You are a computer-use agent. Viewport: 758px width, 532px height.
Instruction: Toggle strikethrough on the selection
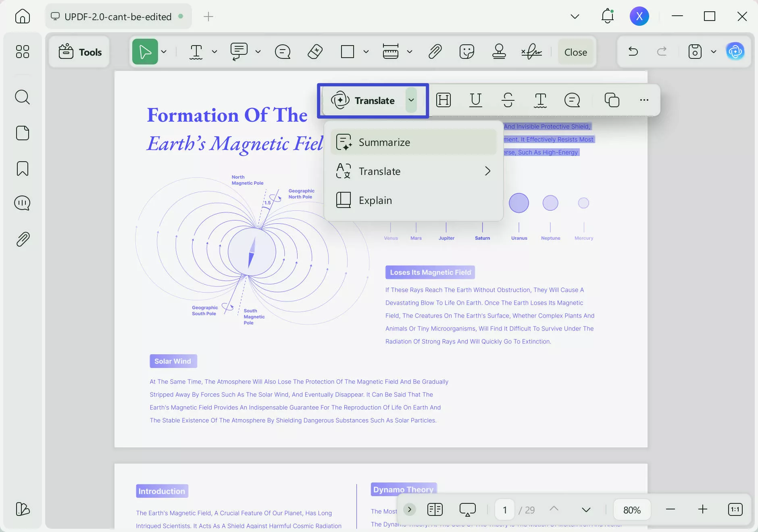coord(508,100)
